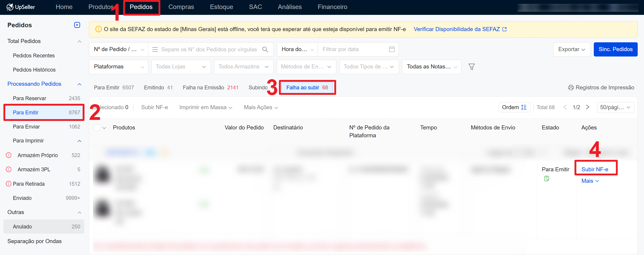Image resolution: width=644 pixels, height=255 pixels.
Task: Open the Plataformas dropdown
Action: 118,67
